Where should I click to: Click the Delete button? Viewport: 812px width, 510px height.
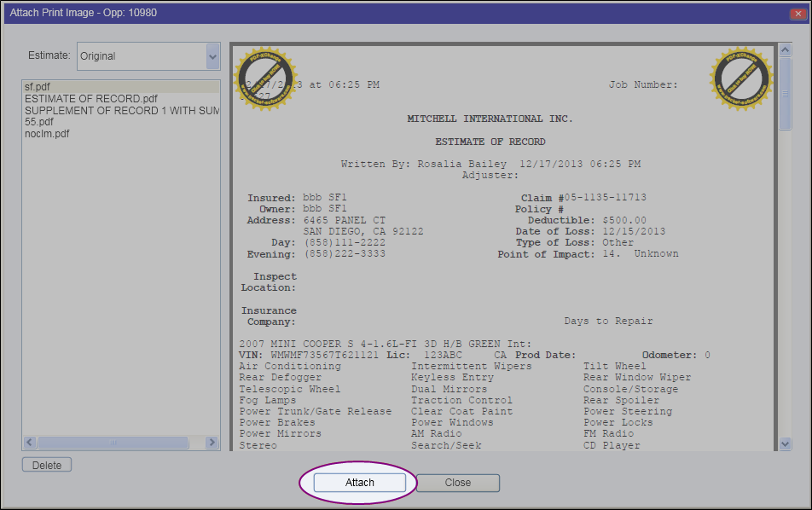point(47,465)
